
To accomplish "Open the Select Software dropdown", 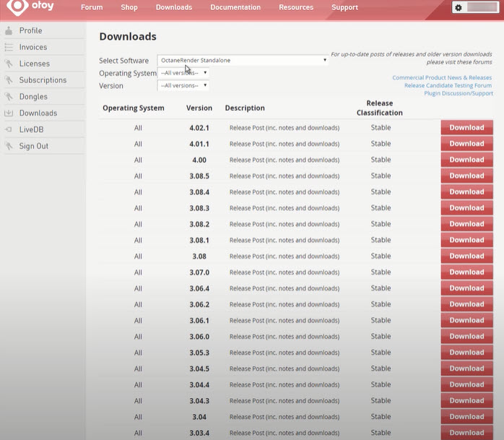I will tap(243, 60).
